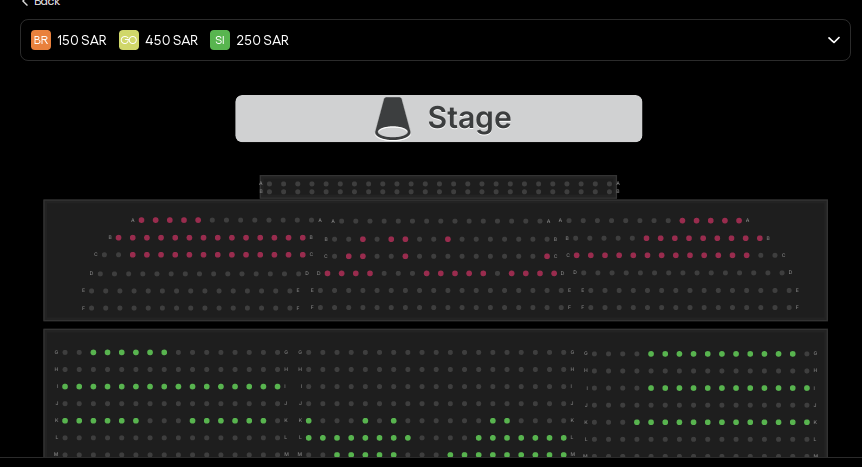
Task: Select the 450 SAR price label
Action: click(171, 40)
